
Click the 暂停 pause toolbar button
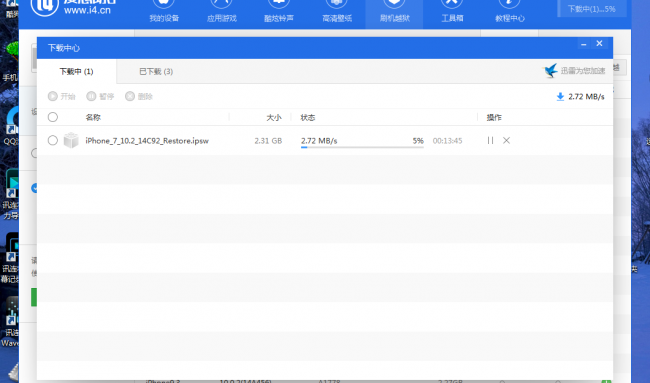tap(100, 97)
